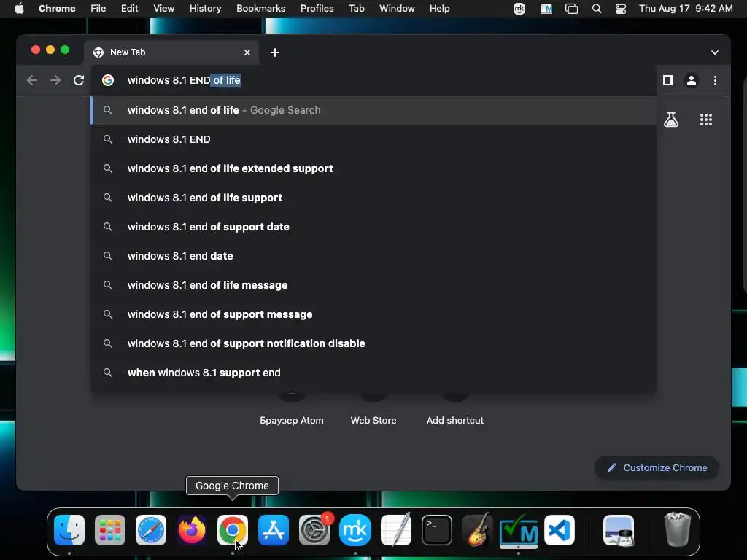Click the Stage Manager menu bar icon
747x560 pixels.
pos(571,9)
